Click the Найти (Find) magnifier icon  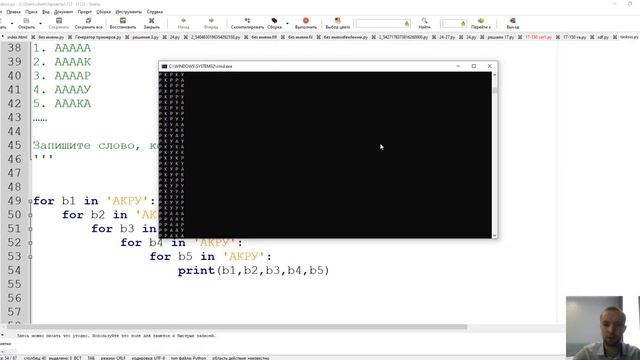pyautogui.click(x=424, y=20)
